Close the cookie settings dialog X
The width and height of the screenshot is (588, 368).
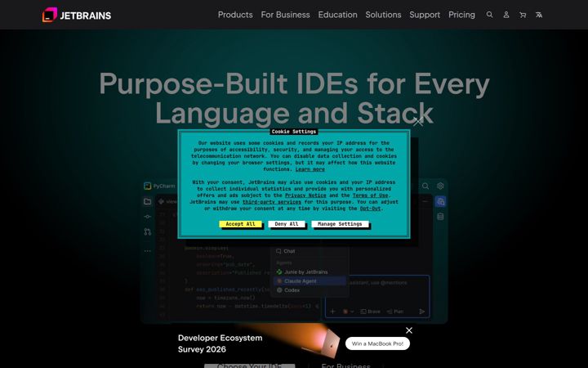click(418, 121)
